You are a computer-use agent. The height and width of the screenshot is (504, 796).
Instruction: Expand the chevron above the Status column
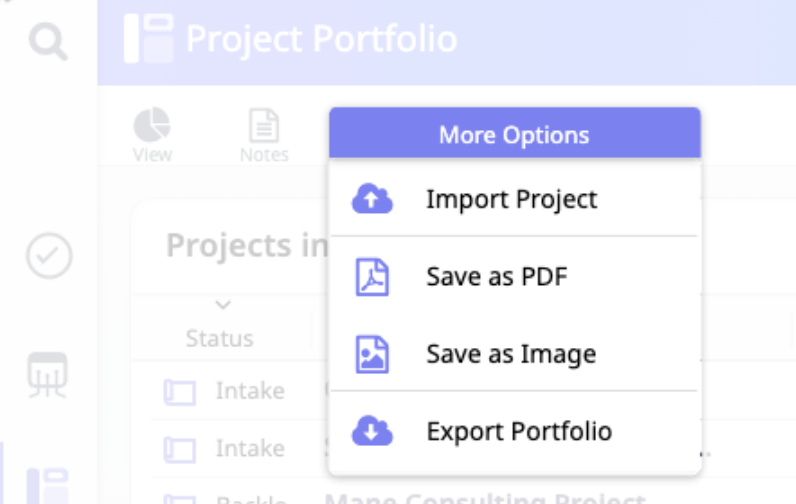[223, 304]
